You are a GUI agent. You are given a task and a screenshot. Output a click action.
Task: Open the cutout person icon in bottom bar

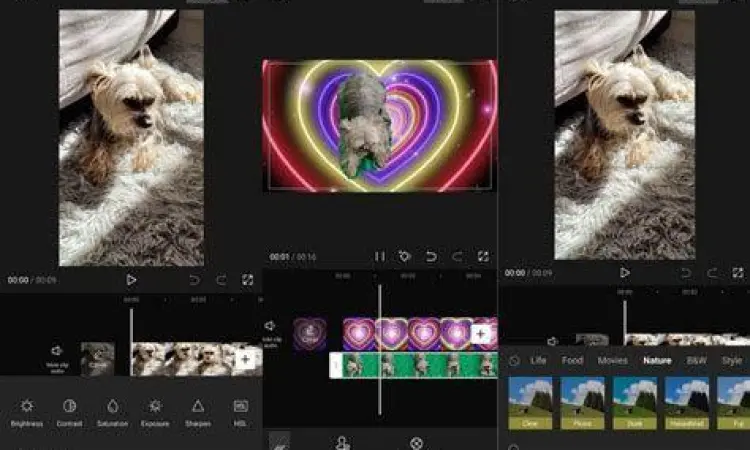(x=342, y=443)
